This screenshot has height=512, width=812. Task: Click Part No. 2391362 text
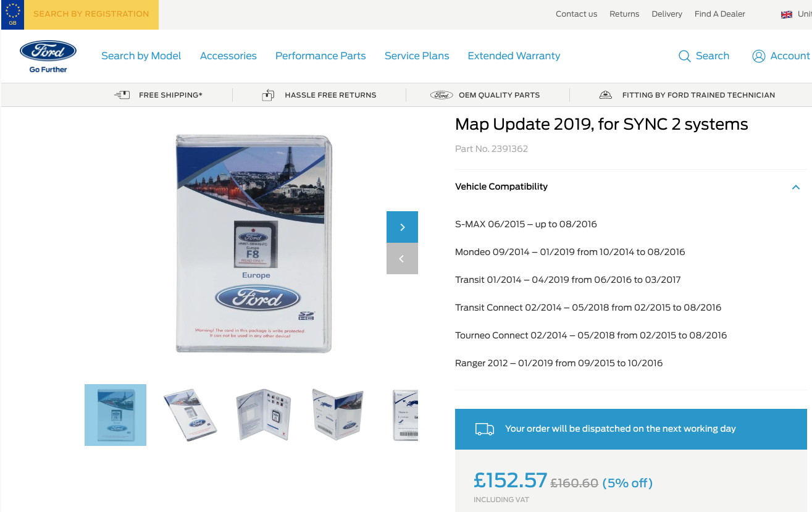[492, 149]
